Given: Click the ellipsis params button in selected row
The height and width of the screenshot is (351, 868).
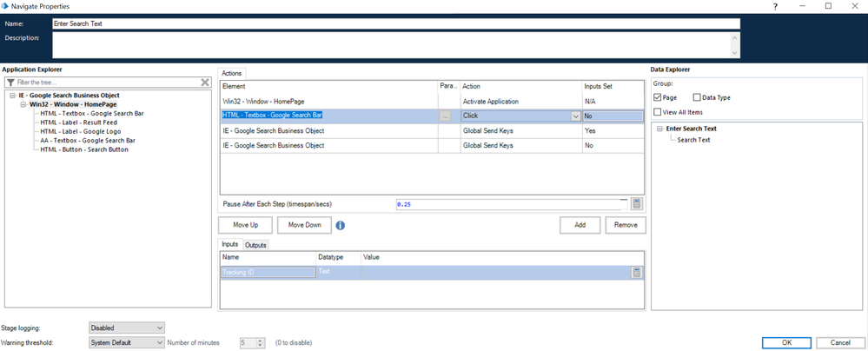Looking at the screenshot, I should tap(446, 116).
